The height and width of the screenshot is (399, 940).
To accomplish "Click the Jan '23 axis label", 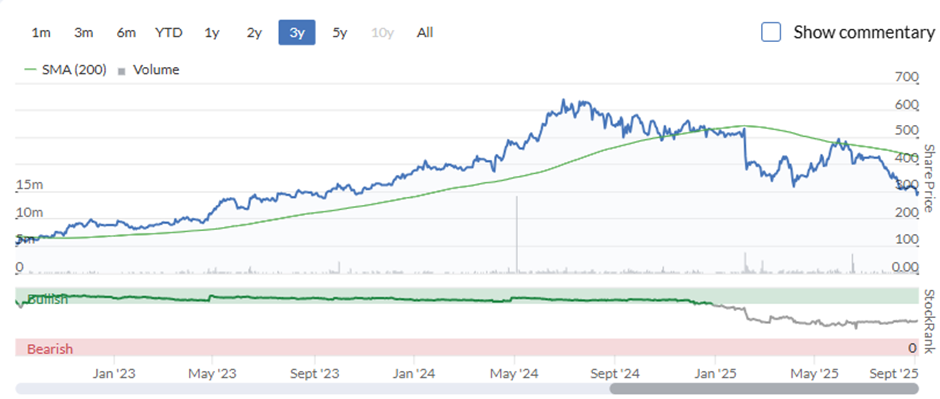I will coord(114,374).
